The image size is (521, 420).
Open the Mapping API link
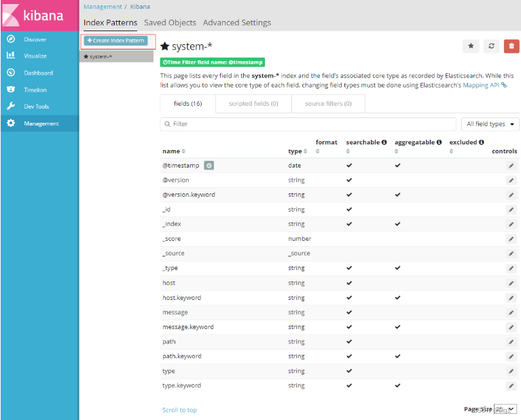pos(484,85)
